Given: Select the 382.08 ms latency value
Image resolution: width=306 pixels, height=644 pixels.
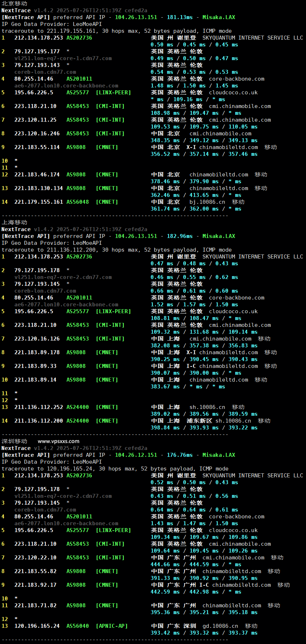Looking at the screenshot, I should click(x=165, y=346).
